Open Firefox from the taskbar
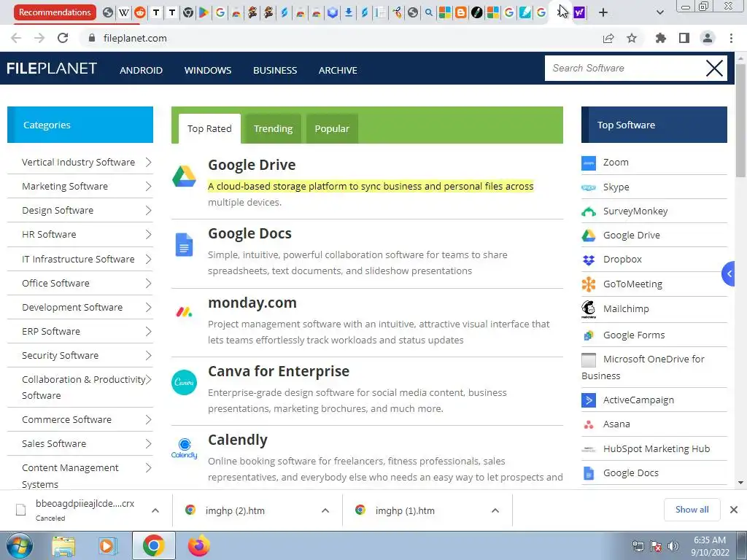Viewport: 747px width, 560px height. [x=198, y=545]
